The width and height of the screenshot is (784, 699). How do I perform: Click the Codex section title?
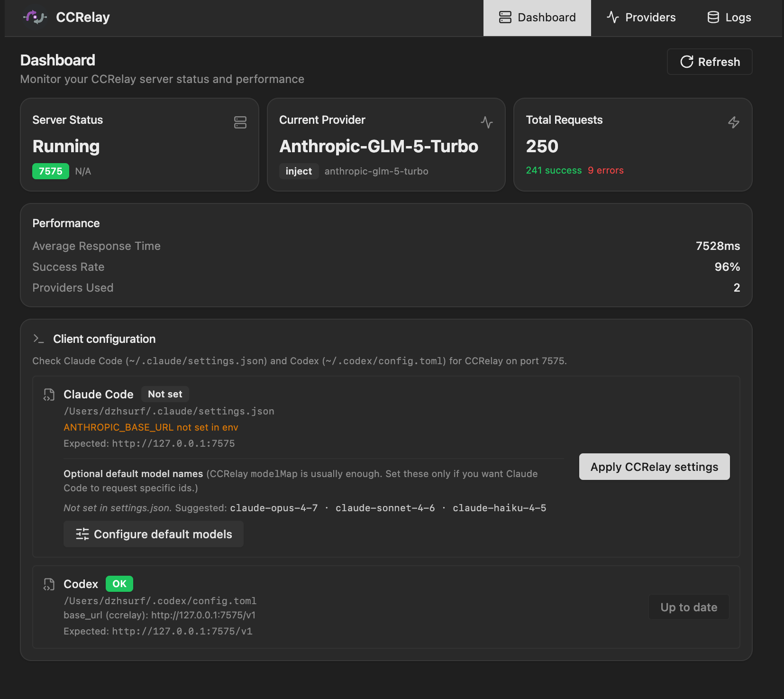(81, 584)
